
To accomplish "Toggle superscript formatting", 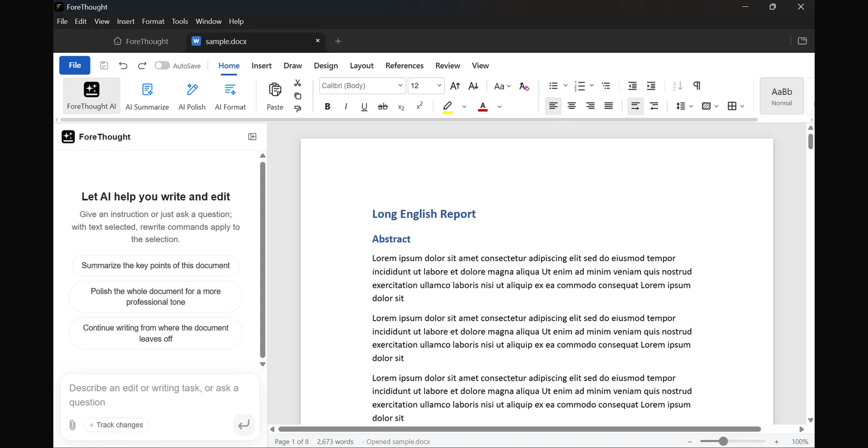I will tap(420, 106).
